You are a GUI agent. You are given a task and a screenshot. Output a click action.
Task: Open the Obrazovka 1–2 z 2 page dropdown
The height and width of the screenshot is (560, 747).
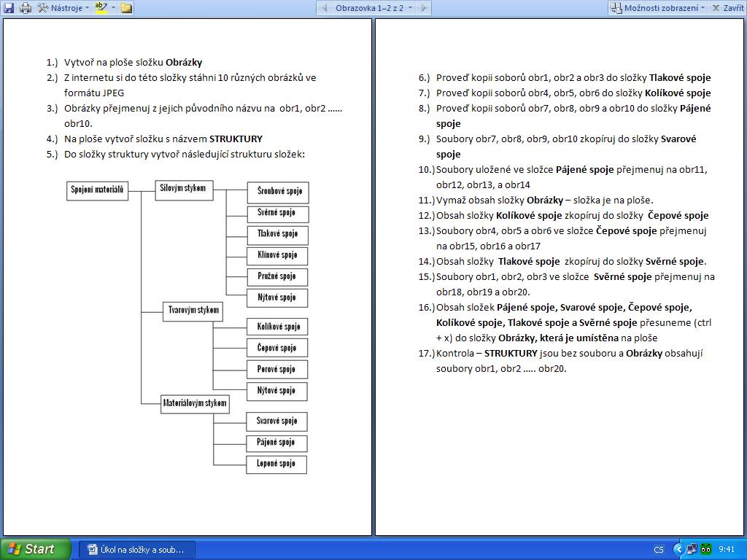point(373,7)
